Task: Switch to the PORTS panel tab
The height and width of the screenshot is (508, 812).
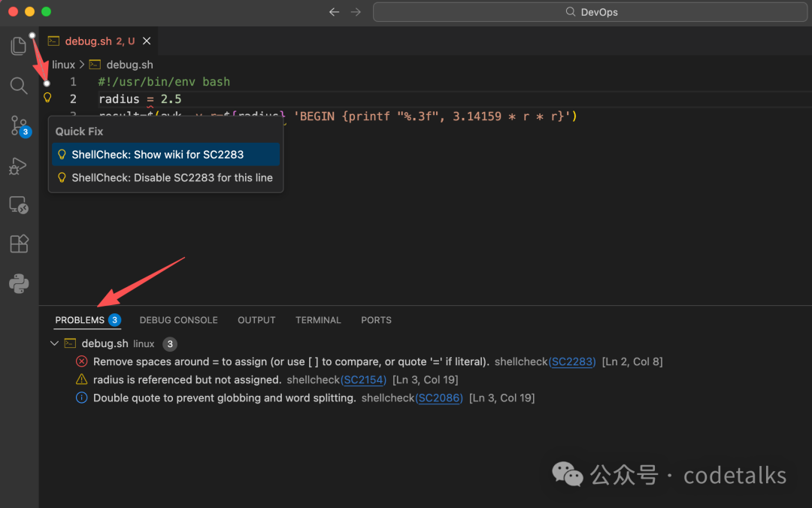Action: 376,320
